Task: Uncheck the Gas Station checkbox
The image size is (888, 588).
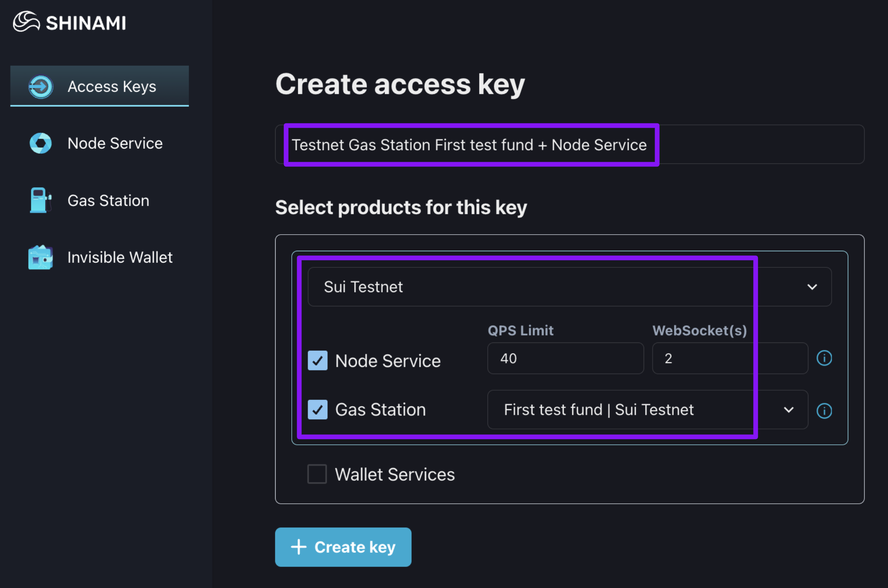Action: coord(318,409)
